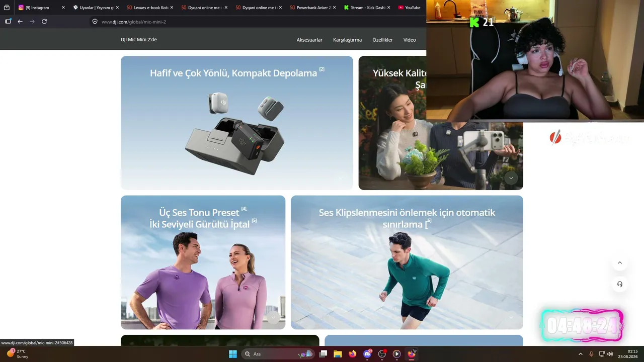Click the scroll-to-top arrow button
Screen dimensions: 644x362
click(x=620, y=262)
